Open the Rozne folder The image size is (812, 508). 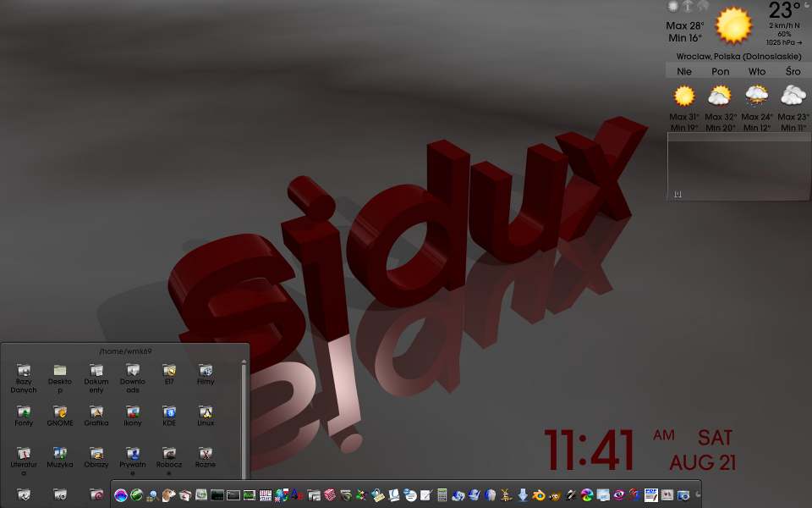click(x=206, y=458)
